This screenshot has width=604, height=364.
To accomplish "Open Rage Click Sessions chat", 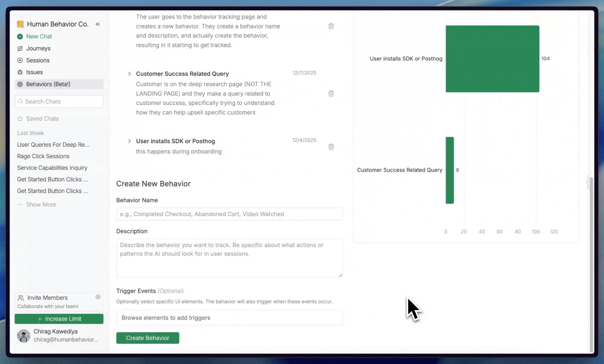I will [43, 156].
